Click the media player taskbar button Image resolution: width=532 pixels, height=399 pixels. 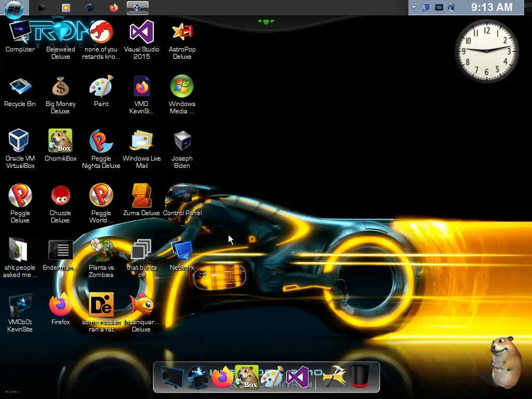click(x=66, y=7)
